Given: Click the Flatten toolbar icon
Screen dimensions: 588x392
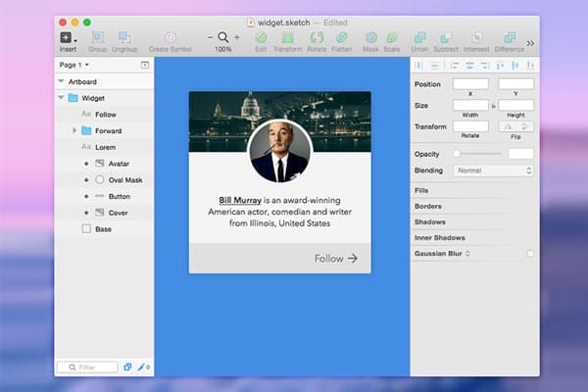Looking at the screenshot, I should 342,38.
